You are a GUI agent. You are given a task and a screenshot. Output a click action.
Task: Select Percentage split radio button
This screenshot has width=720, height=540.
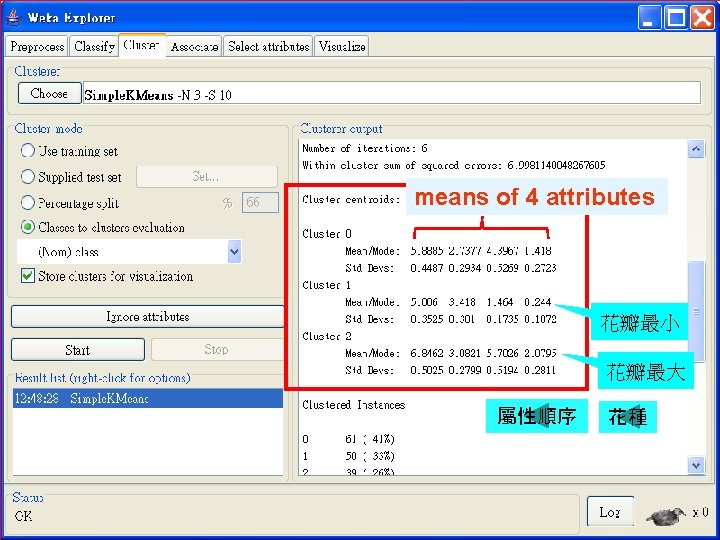(28, 202)
